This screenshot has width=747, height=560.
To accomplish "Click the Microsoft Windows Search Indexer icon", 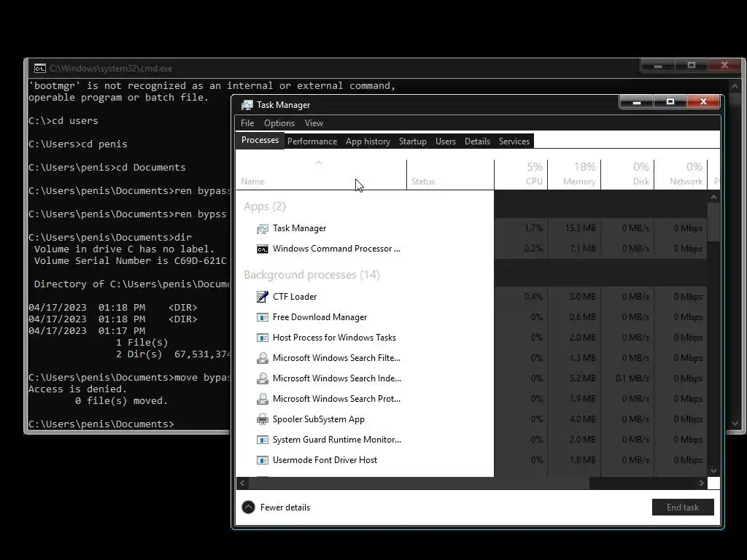I will 262,378.
